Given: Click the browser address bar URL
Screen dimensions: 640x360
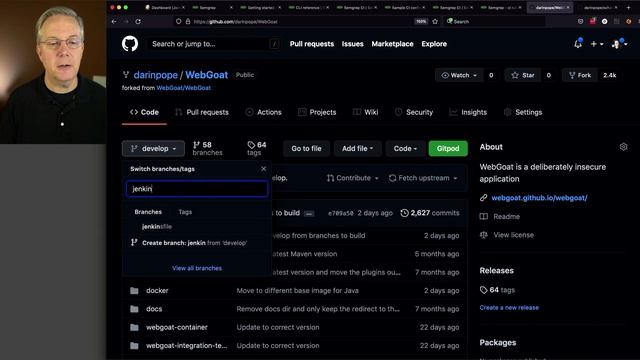Looking at the screenshot, I should pos(236,22).
